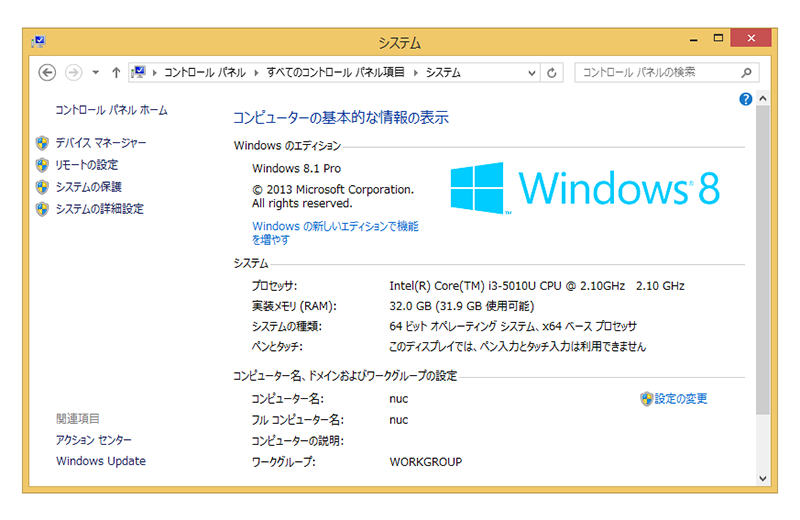800x520 pixels.
Task: Open the address bar history dropdown
Action: click(532, 73)
